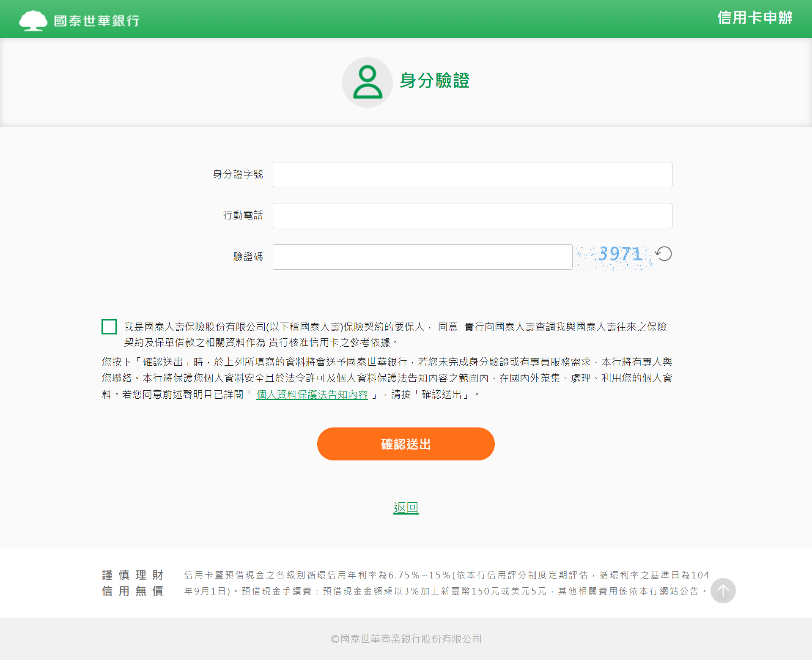The height and width of the screenshot is (660, 812).
Task: Click the Cathay United Bank tree logo
Action: [33, 20]
